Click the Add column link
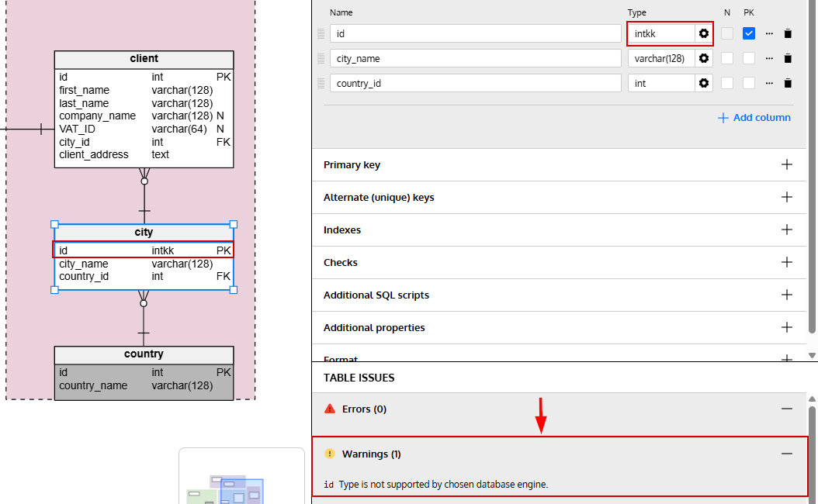The width and height of the screenshot is (818, 504). pyautogui.click(x=754, y=118)
